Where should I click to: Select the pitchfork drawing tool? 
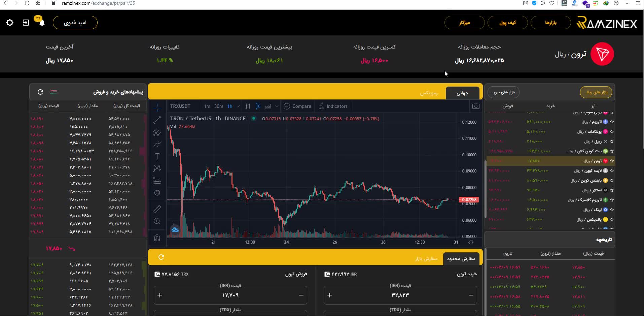[x=157, y=132]
